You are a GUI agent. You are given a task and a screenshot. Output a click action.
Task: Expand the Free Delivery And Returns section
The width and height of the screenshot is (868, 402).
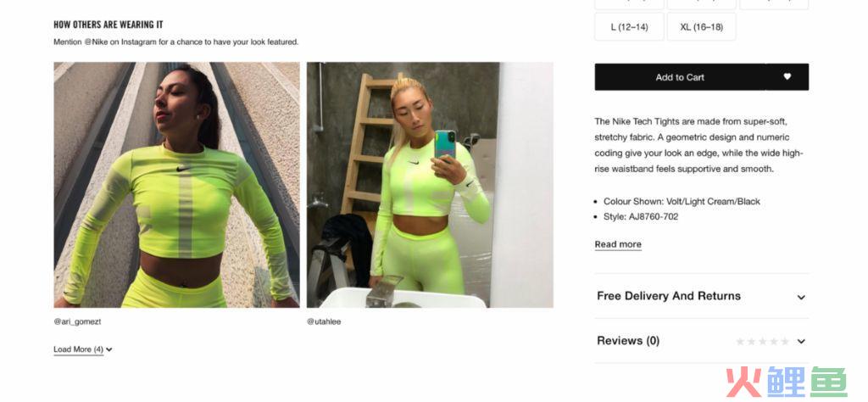pyautogui.click(x=701, y=296)
